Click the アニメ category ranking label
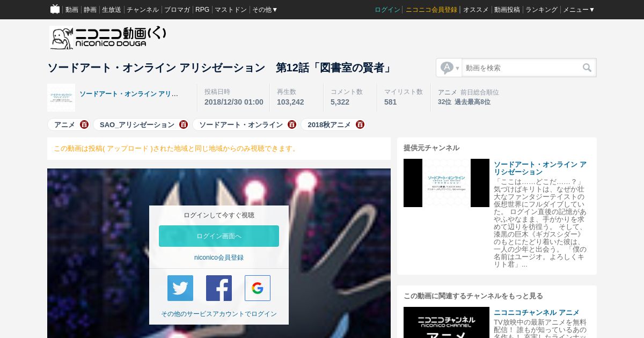 tap(448, 92)
